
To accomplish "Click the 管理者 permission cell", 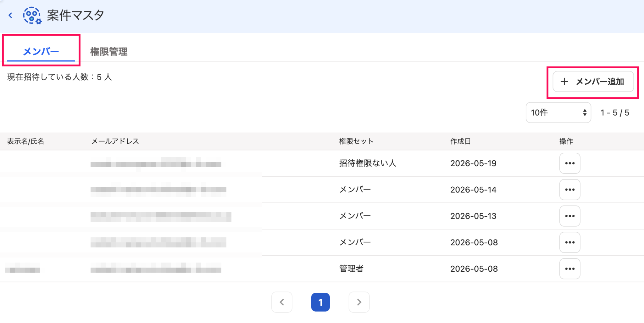I will click(351, 269).
